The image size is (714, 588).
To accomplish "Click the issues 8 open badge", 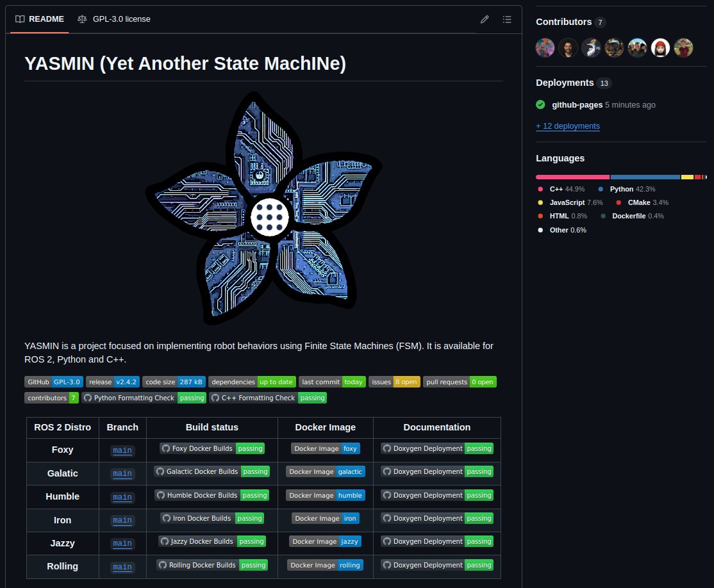I will pyautogui.click(x=394, y=382).
